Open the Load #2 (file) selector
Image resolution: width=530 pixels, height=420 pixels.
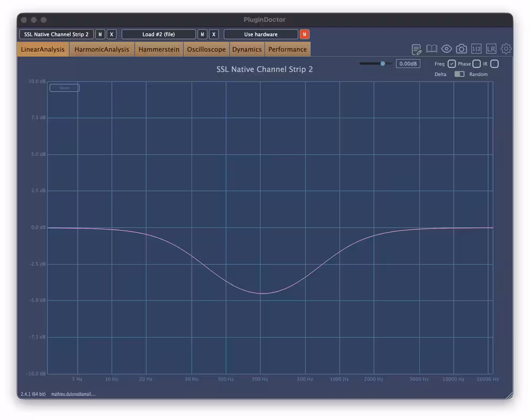[158, 35]
